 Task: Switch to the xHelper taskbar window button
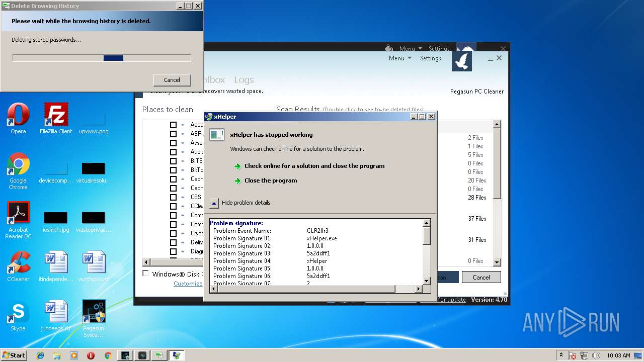pyautogui.click(x=176, y=355)
